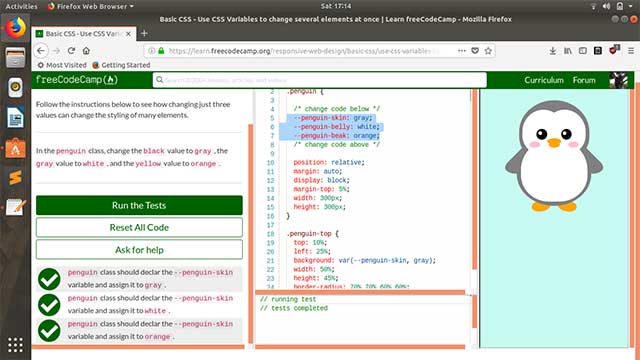Open the network status indicator
Image resolution: width=640 pixels, height=360 pixels.
(x=593, y=6)
